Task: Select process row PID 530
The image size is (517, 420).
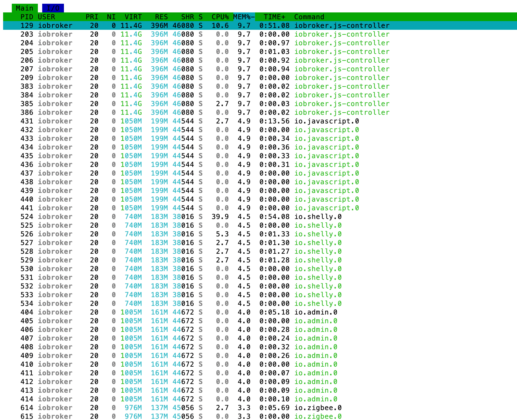Action: [260, 269]
